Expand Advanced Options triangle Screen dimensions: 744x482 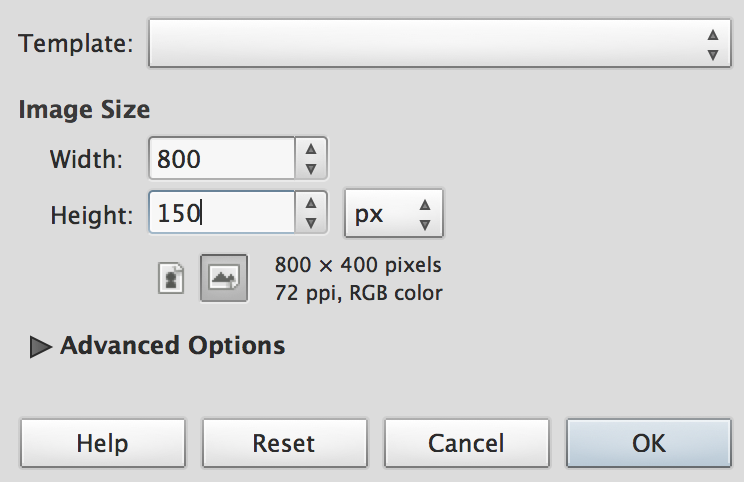[41, 347]
